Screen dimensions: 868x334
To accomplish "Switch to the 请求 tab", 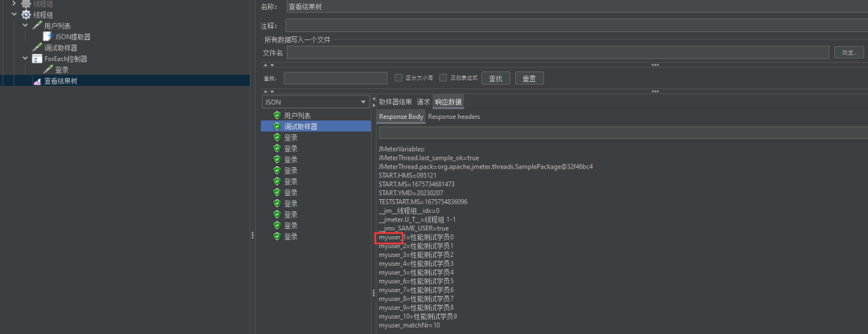I will tap(423, 102).
